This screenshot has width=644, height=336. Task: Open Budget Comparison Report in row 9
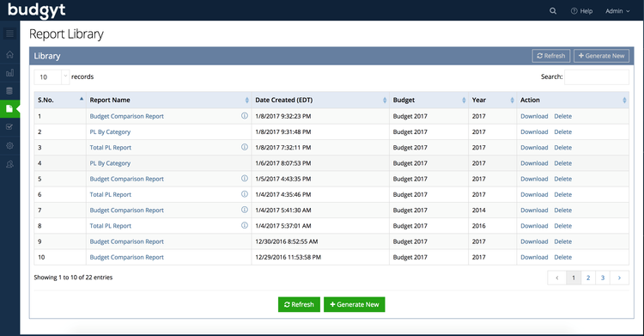tap(126, 241)
